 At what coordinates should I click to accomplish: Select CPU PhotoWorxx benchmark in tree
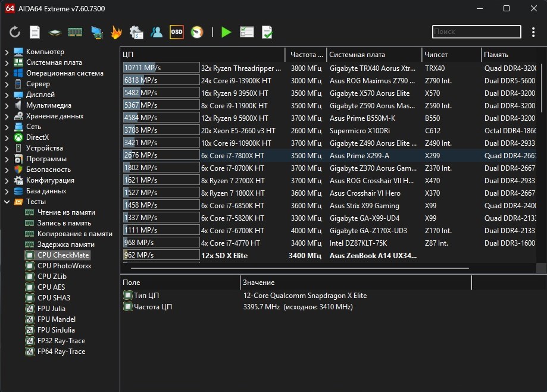(x=64, y=266)
